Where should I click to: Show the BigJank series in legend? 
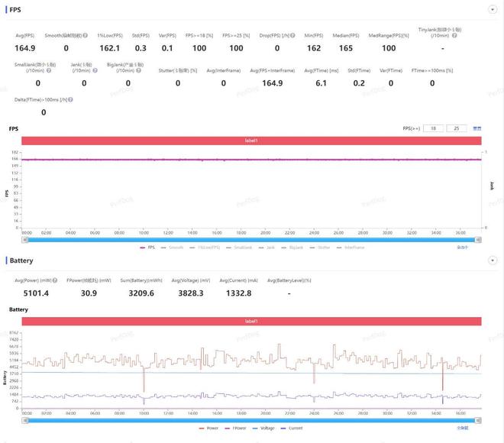(x=294, y=247)
